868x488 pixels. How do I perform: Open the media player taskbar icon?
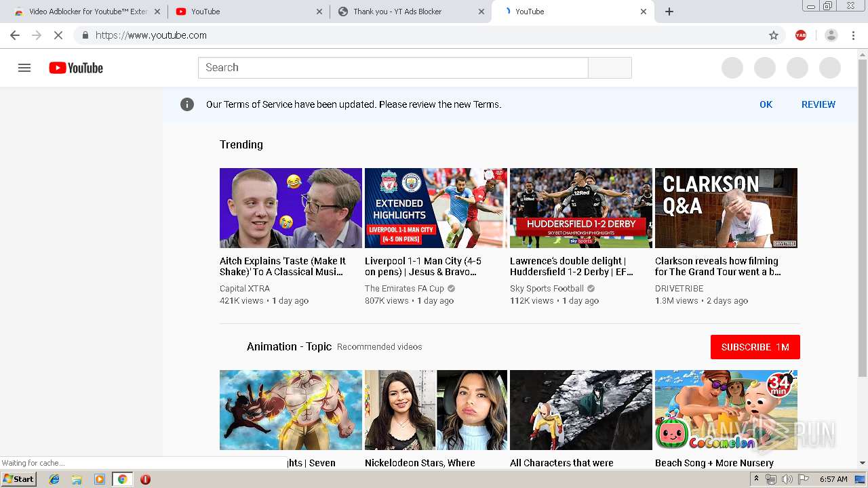click(x=100, y=479)
